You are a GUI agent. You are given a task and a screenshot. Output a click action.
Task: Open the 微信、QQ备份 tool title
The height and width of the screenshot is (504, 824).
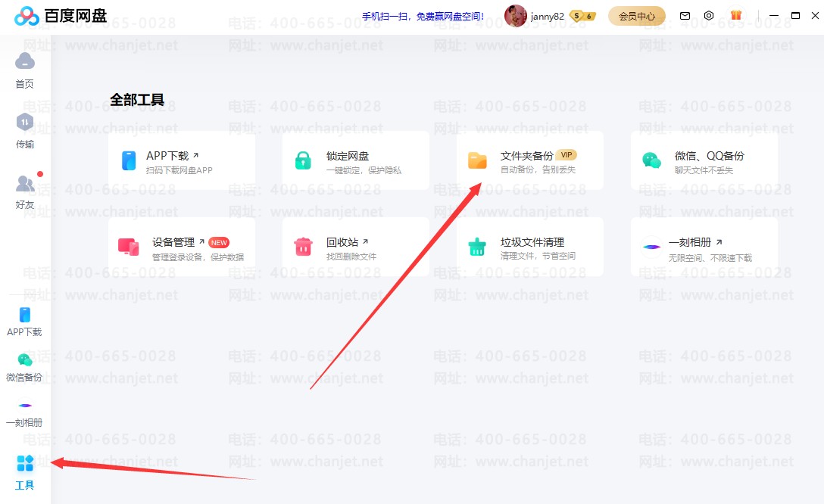point(710,156)
